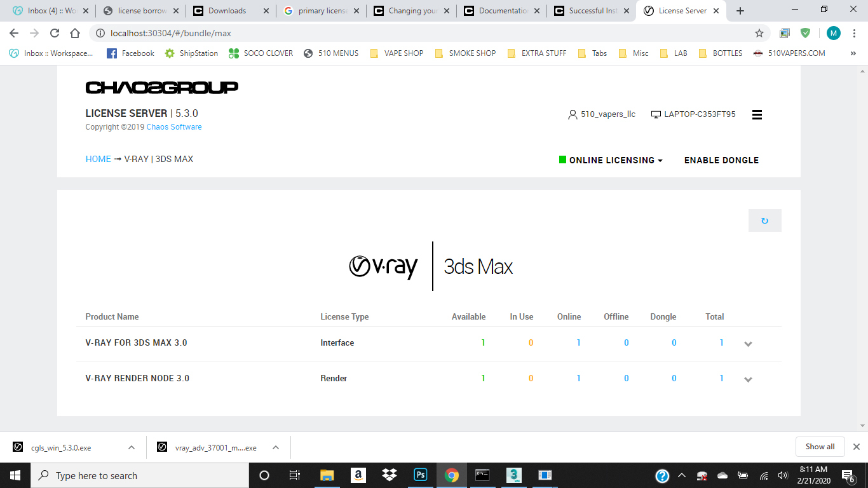Open options for cgls_win_5.3.0.exe download
This screenshot has width=868, height=488.
point(132,447)
